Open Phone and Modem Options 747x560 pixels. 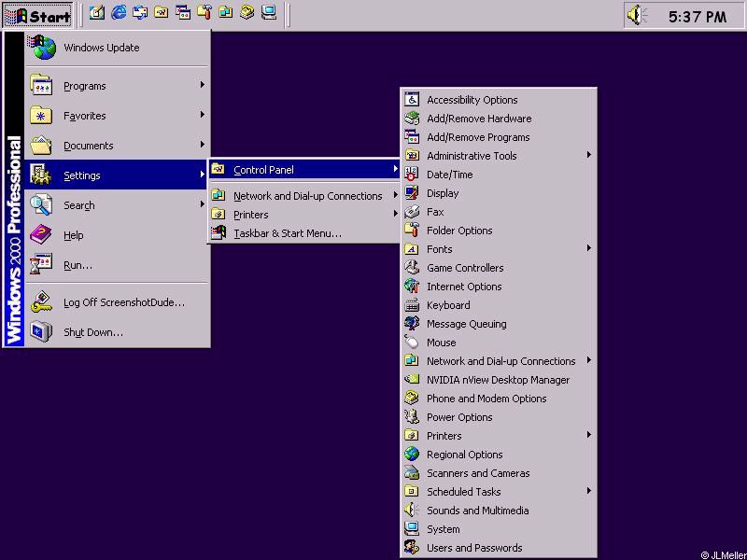499,399
